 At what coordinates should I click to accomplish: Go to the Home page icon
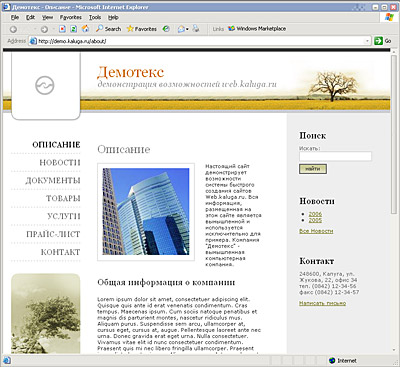click(x=86, y=29)
